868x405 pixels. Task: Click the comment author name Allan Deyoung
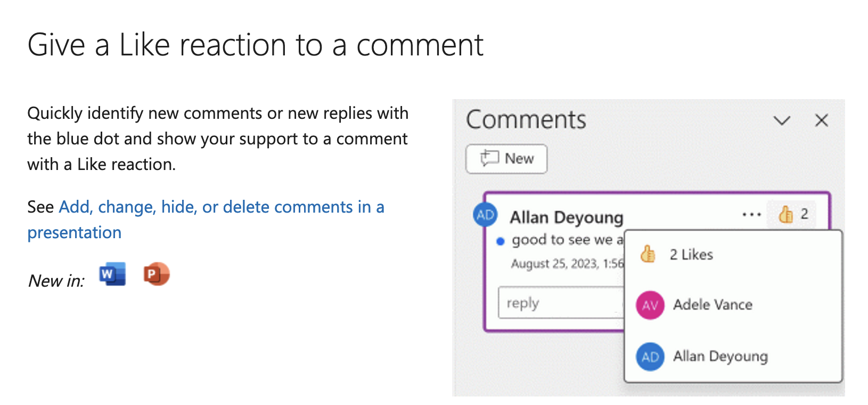coord(566,217)
